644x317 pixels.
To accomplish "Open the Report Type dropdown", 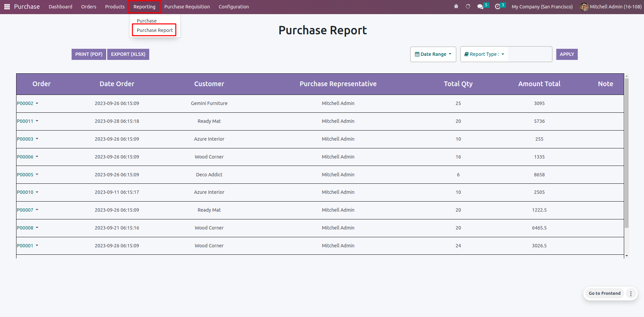I will (484, 54).
